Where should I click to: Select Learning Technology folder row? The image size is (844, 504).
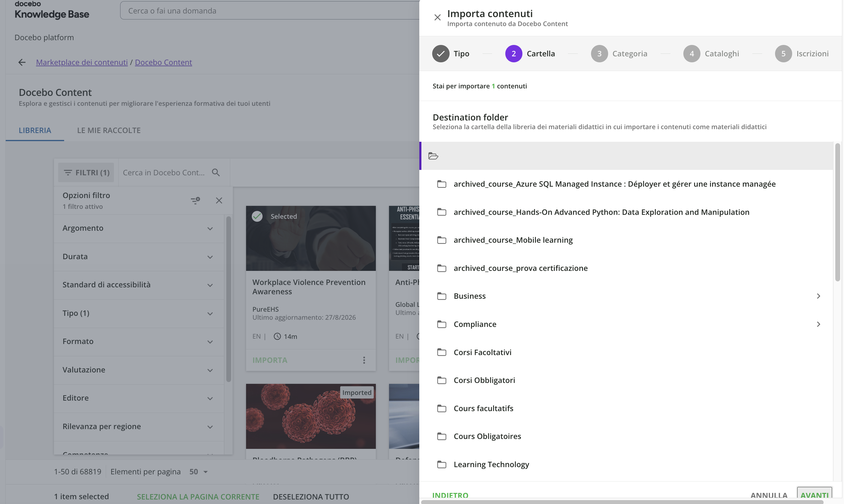(626, 464)
